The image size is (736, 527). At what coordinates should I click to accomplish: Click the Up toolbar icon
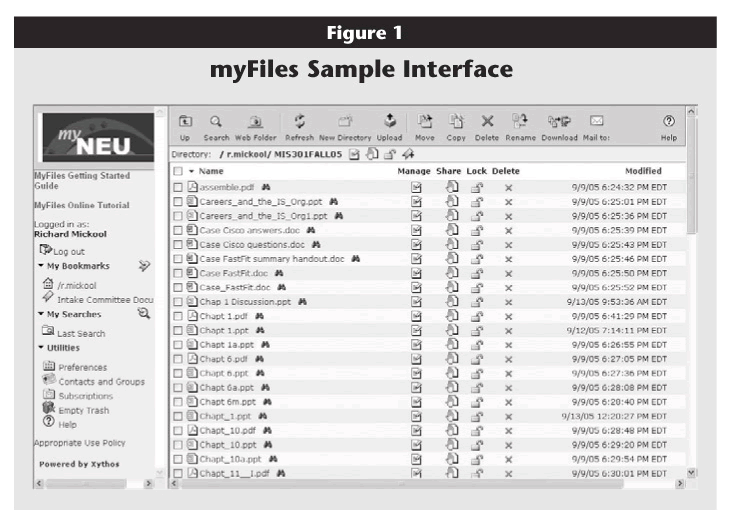click(x=185, y=121)
